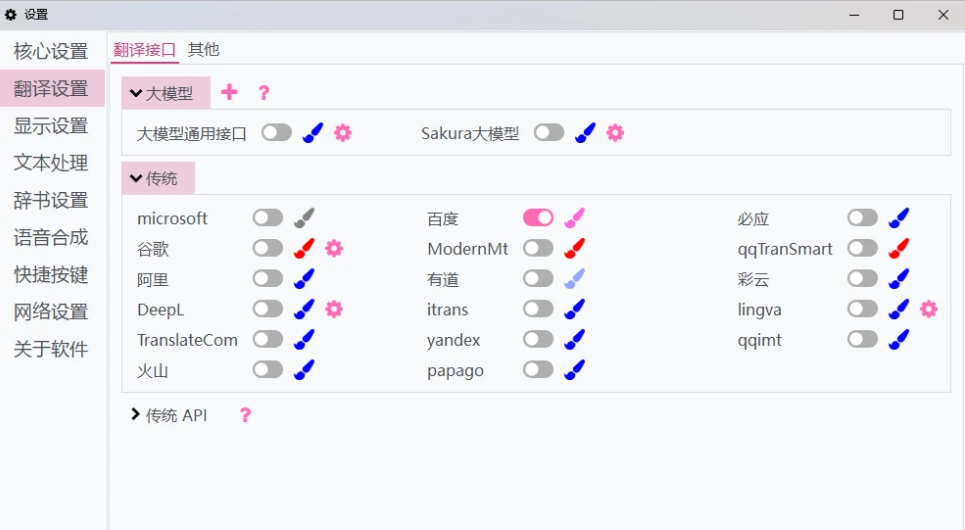Click the question mark help icon beside 大模型
The image size is (965, 530).
tap(264, 93)
